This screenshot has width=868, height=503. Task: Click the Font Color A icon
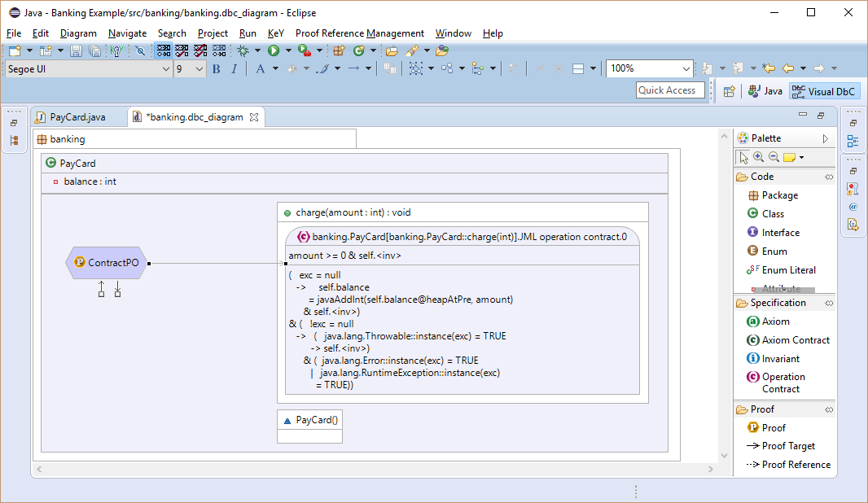261,68
